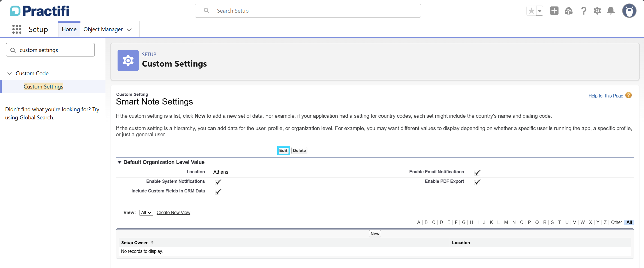Image resolution: width=644 pixels, height=268 pixels.
Task: Click the Custom Settings gear header icon
Action: click(128, 60)
